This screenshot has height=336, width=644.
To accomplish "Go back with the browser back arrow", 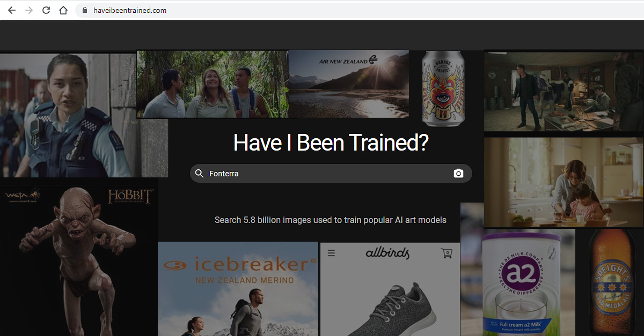I will 12,10.
